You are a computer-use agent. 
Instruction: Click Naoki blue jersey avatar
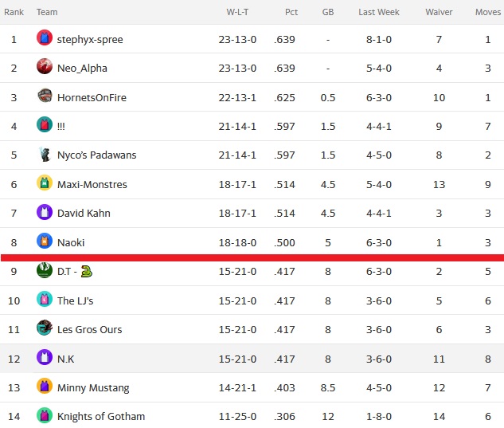(x=45, y=241)
